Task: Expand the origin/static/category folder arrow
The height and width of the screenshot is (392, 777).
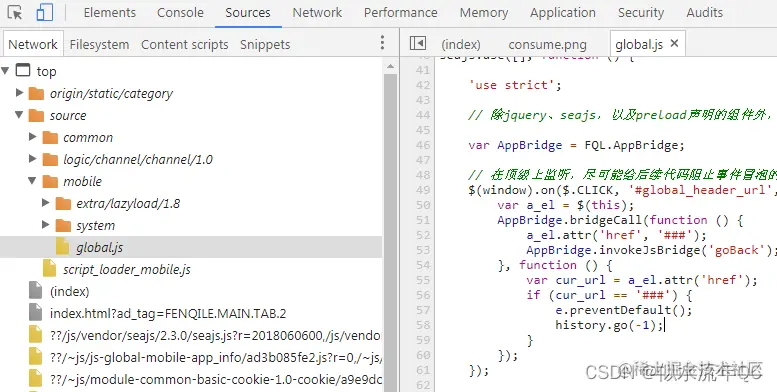Action: pyautogui.click(x=19, y=93)
